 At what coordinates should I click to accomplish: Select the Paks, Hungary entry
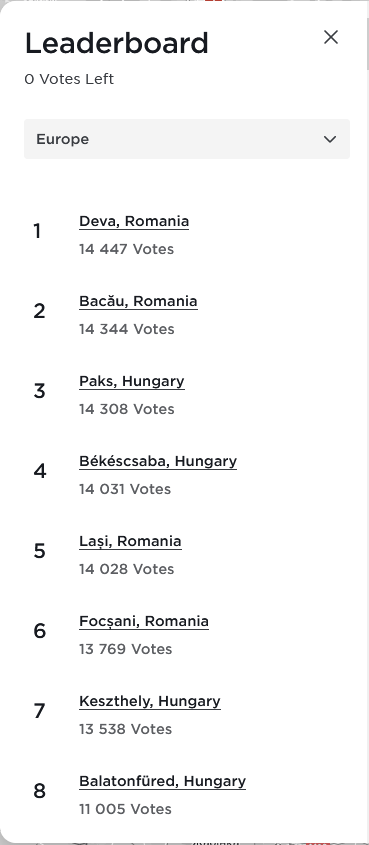click(132, 382)
